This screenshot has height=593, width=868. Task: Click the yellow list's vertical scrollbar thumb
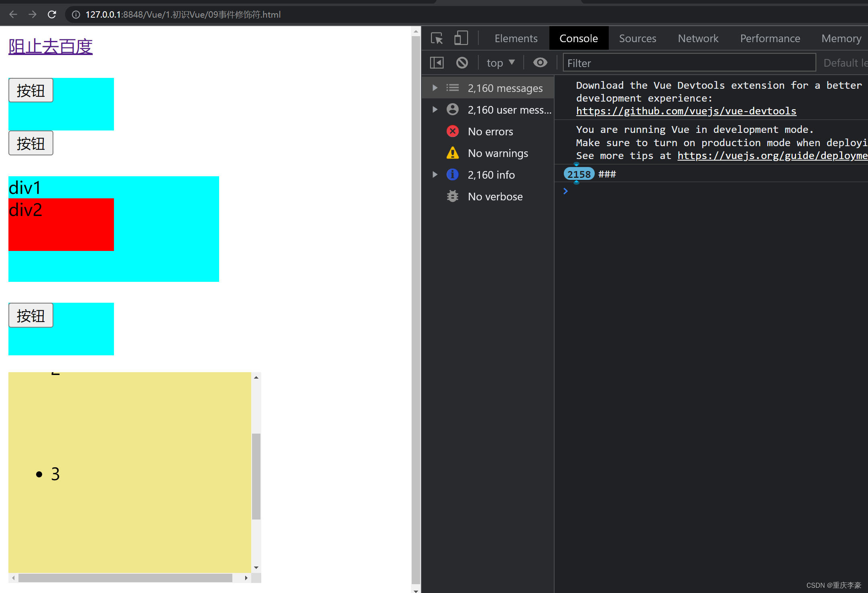tap(256, 476)
